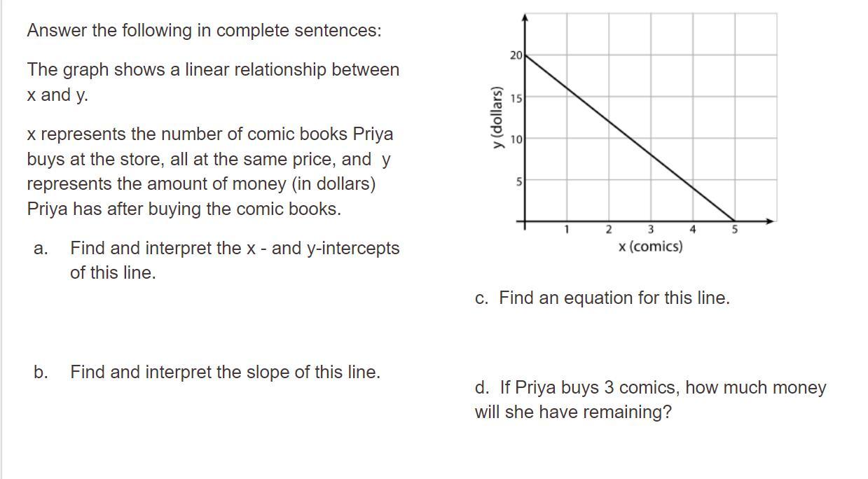Viewport: 868px width, 479px height.
Task: Click the 10 tick label on y-axis
Action: (516, 140)
